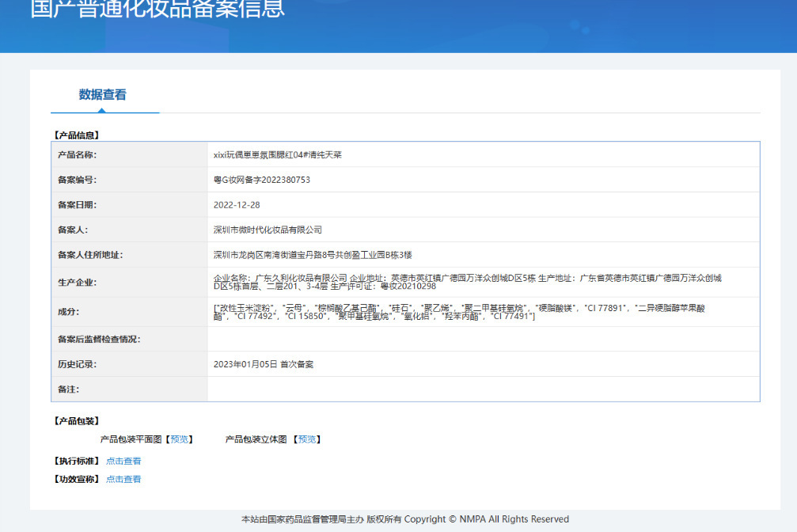
Task: Click the 【执行标准】 label
Action: tap(77, 462)
